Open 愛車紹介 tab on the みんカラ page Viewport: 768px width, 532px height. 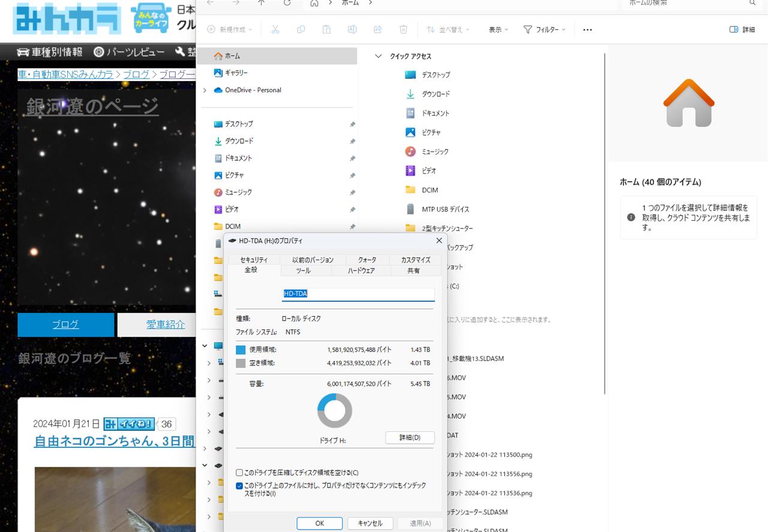(x=158, y=324)
